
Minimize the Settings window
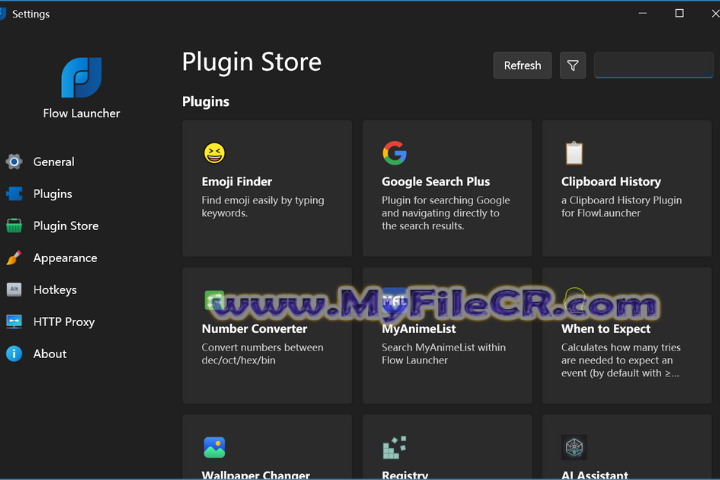click(643, 13)
